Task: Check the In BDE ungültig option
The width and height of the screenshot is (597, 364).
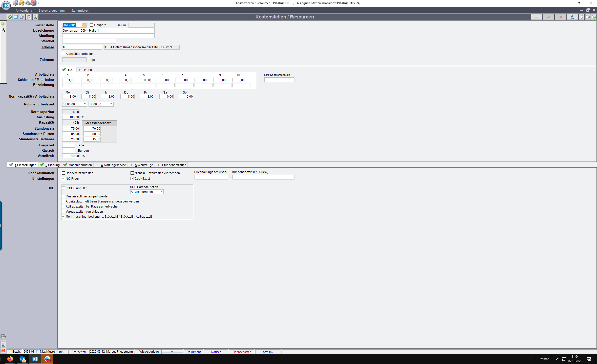Action: (x=63, y=188)
